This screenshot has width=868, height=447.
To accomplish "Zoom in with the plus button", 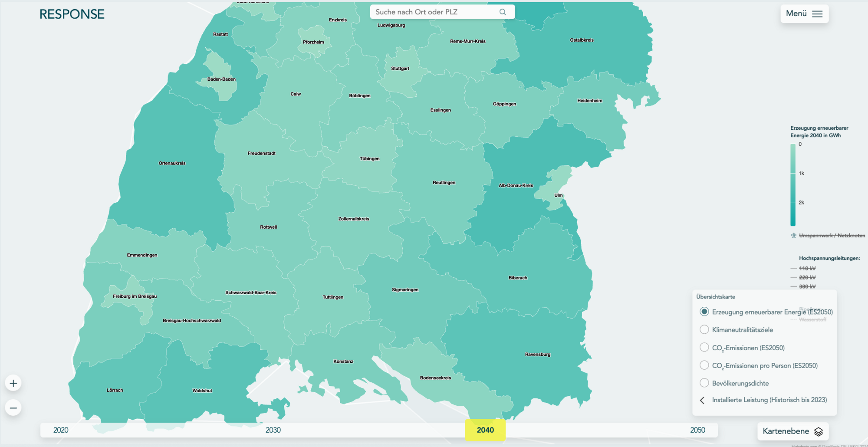I will click(13, 383).
